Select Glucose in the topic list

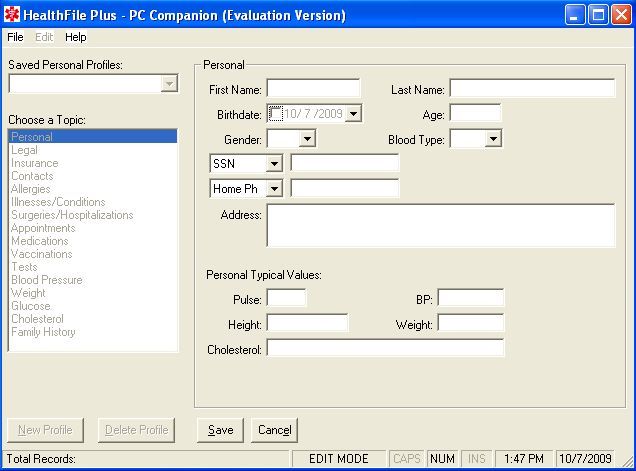[92, 305]
